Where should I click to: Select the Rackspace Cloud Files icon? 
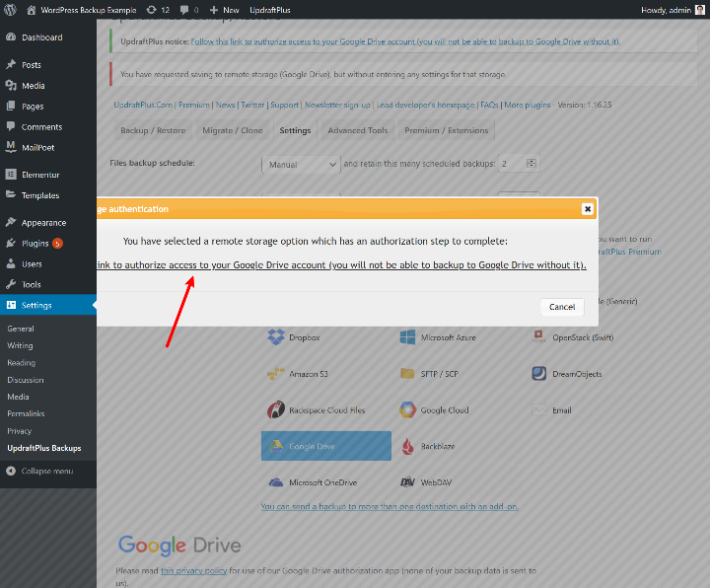pos(276,410)
